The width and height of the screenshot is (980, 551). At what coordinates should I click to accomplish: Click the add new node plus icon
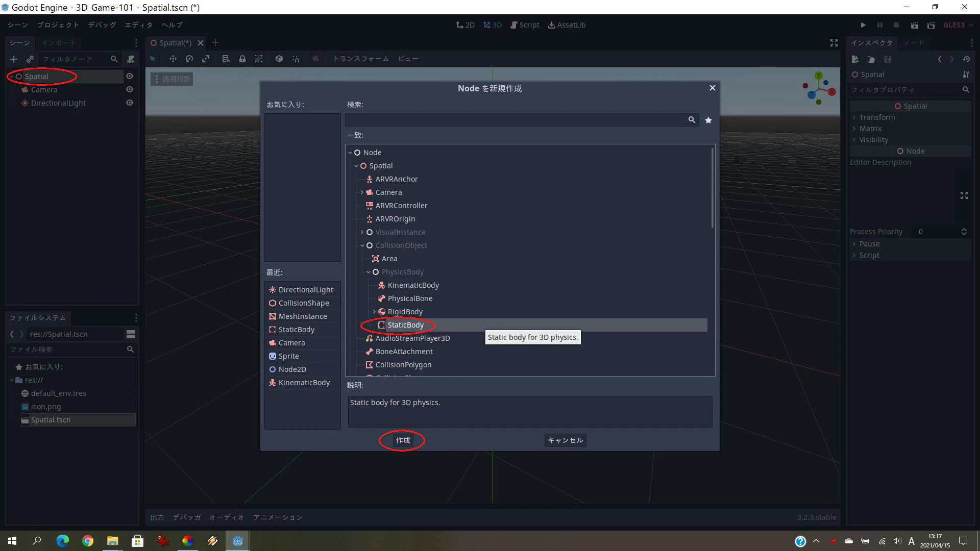tap(14, 59)
